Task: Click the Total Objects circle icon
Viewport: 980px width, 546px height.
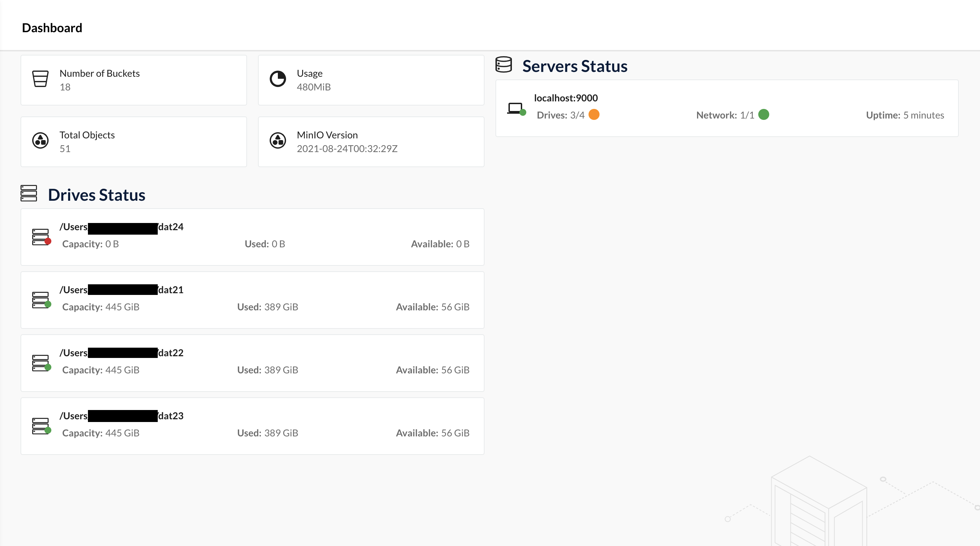Action: click(40, 140)
